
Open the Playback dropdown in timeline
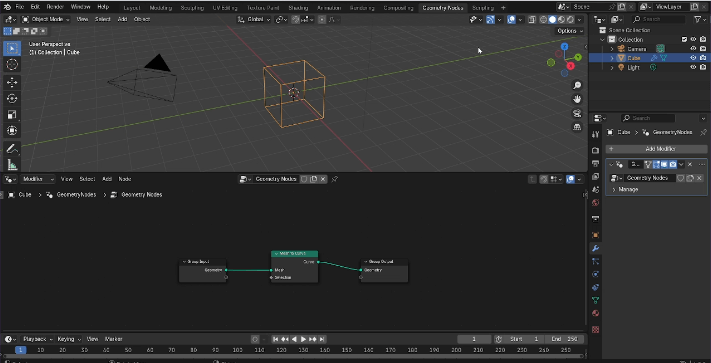[37, 339]
